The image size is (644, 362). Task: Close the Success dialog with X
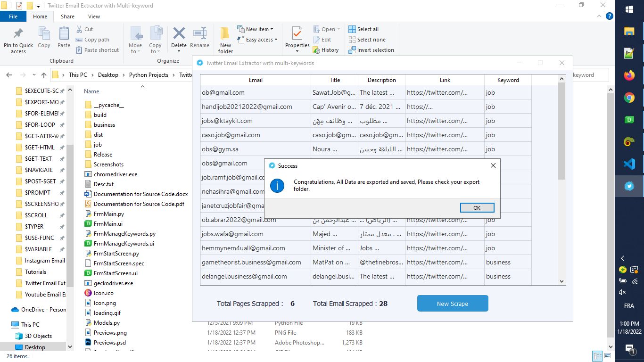(x=493, y=165)
